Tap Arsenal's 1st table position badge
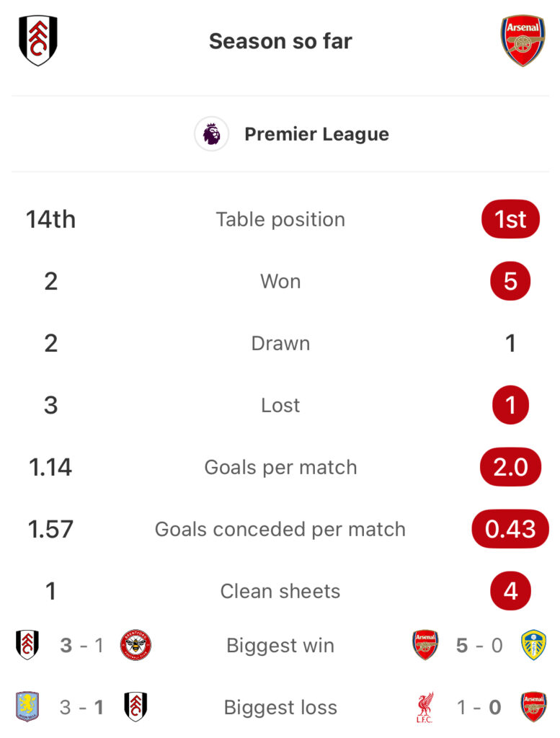Viewport: 560px width, 738px height. point(510,219)
